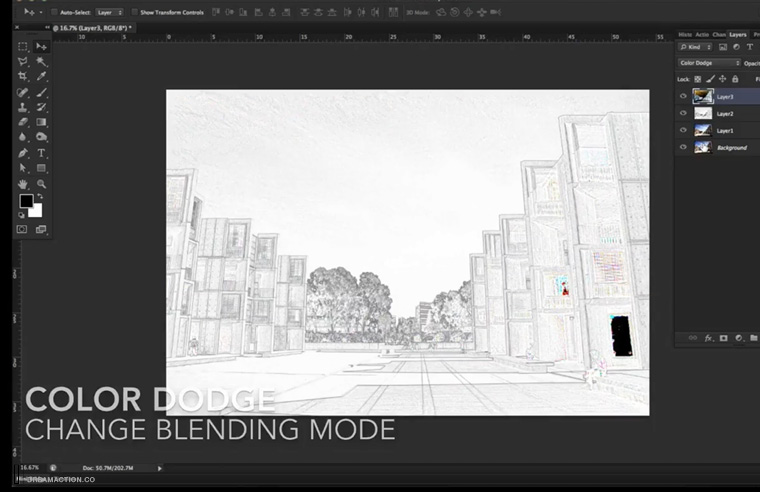Add a layer style fx
The image size is (760, 492).
[708, 338]
